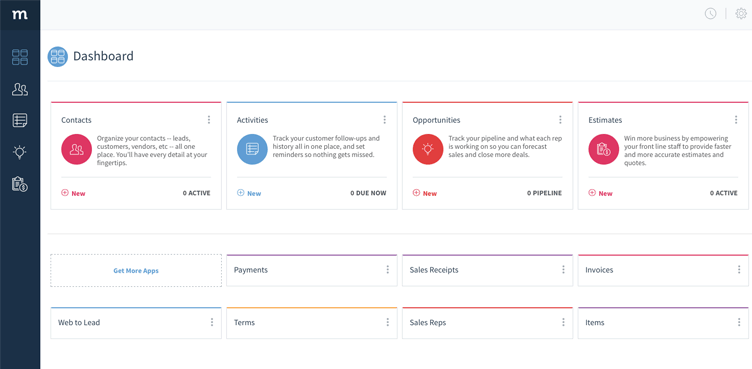Click the blue Activities circle icon
Viewport: 752px width, 369px height.
(x=252, y=149)
